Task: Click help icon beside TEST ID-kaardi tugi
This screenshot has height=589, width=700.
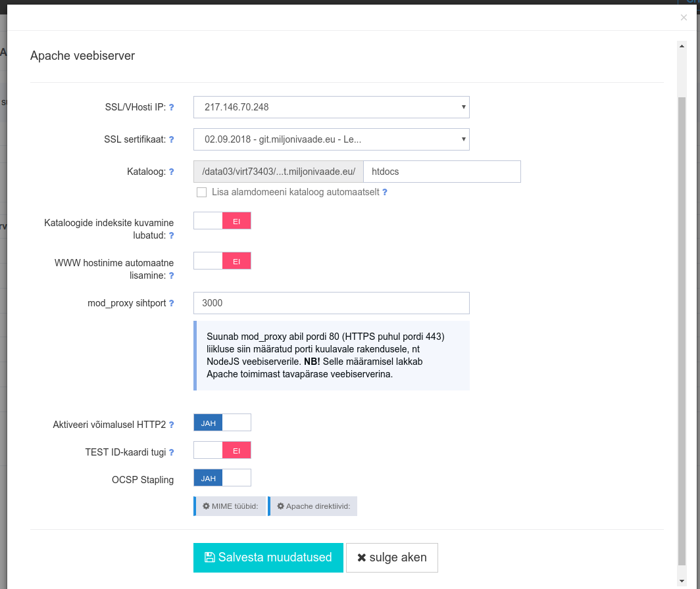Action: pos(172,452)
